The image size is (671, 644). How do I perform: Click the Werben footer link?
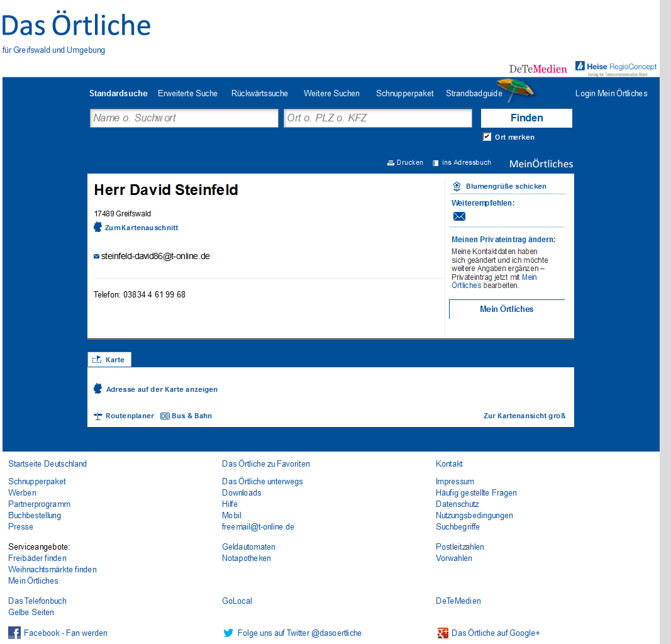22,493
